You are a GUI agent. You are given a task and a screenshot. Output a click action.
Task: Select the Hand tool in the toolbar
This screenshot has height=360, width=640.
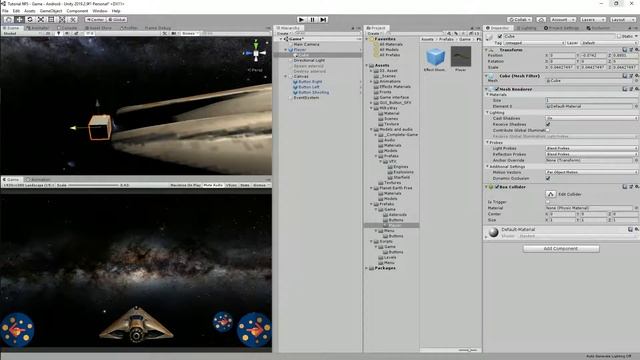coord(9,19)
